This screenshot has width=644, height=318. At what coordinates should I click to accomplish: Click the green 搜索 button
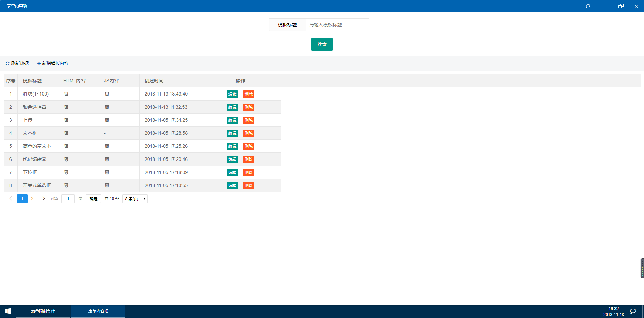click(322, 44)
